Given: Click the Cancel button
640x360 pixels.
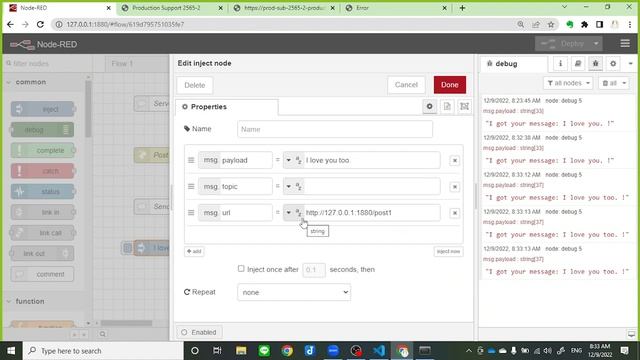Looking at the screenshot, I should tap(406, 85).
